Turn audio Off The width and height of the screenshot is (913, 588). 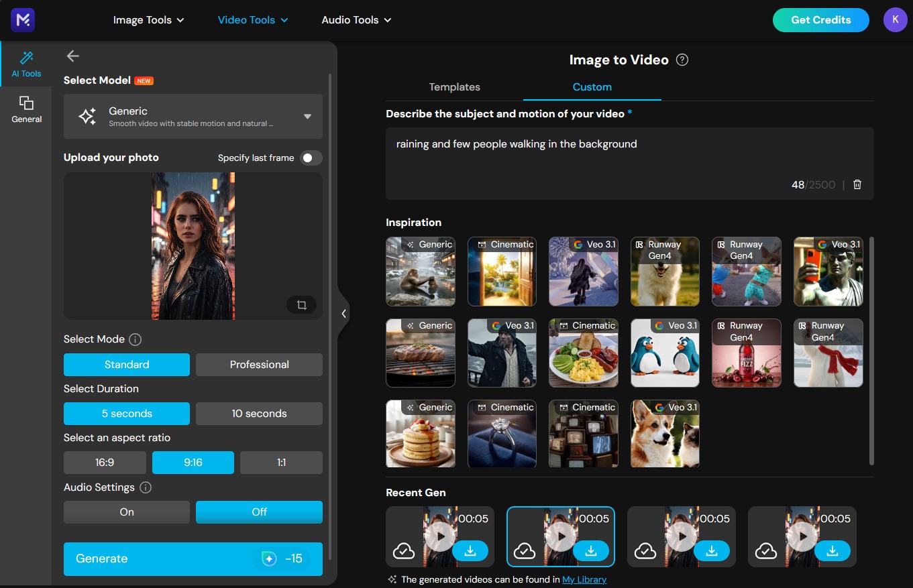point(259,512)
